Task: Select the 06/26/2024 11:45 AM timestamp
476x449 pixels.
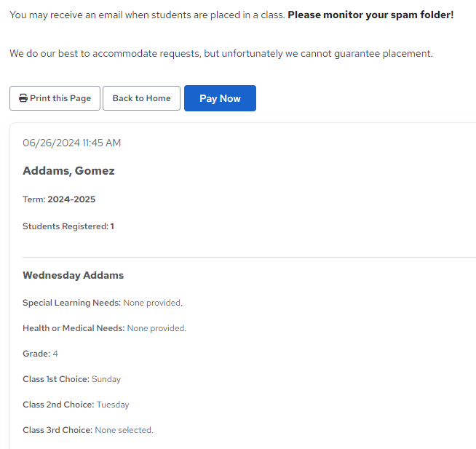Action: point(71,143)
